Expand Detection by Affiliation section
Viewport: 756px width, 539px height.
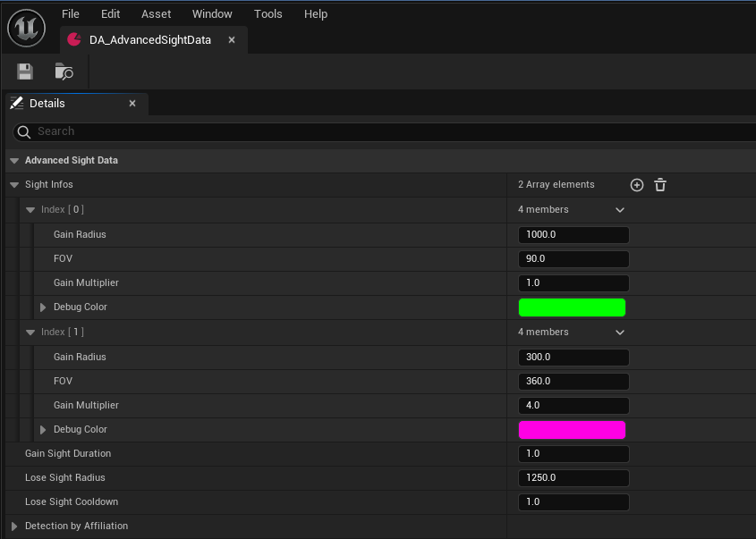pyautogui.click(x=14, y=526)
